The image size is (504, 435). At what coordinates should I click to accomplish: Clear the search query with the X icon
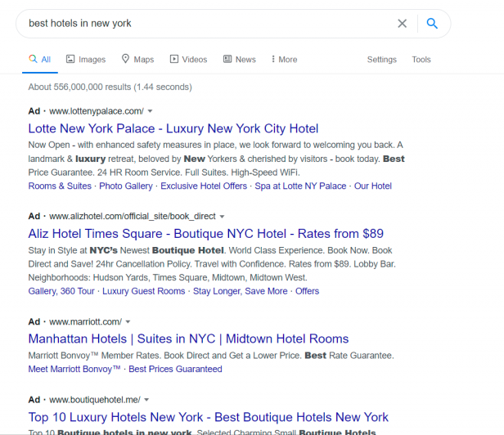coord(402,24)
